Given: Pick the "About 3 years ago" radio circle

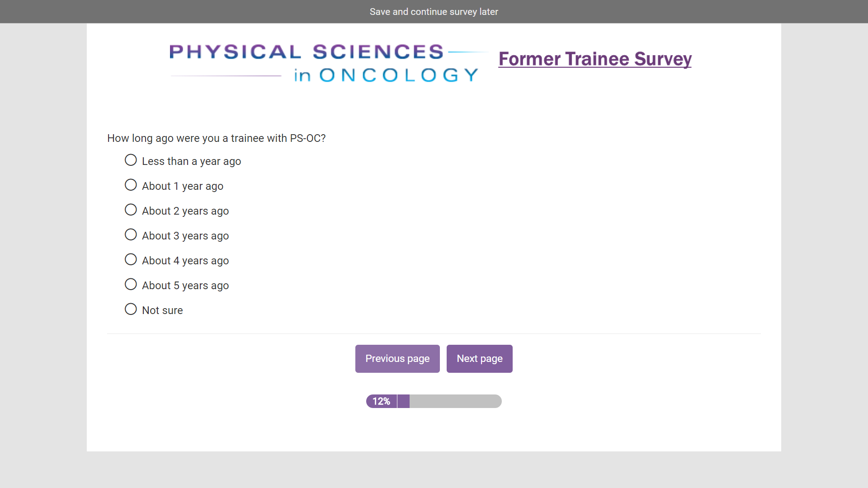Looking at the screenshot, I should click(131, 235).
